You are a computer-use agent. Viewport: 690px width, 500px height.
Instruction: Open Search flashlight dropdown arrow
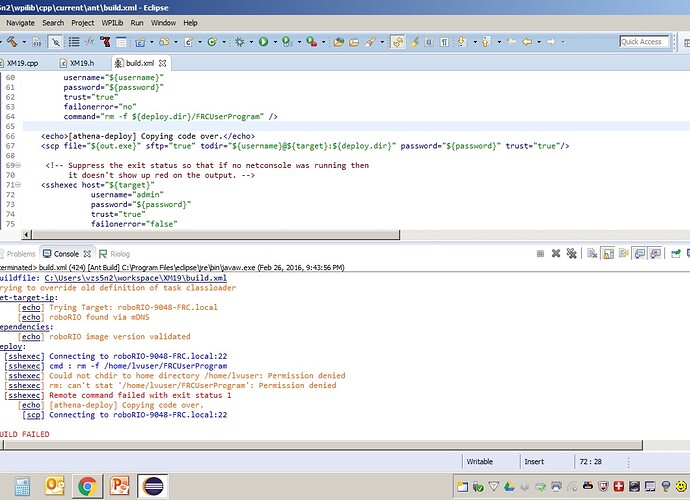[x=382, y=42]
